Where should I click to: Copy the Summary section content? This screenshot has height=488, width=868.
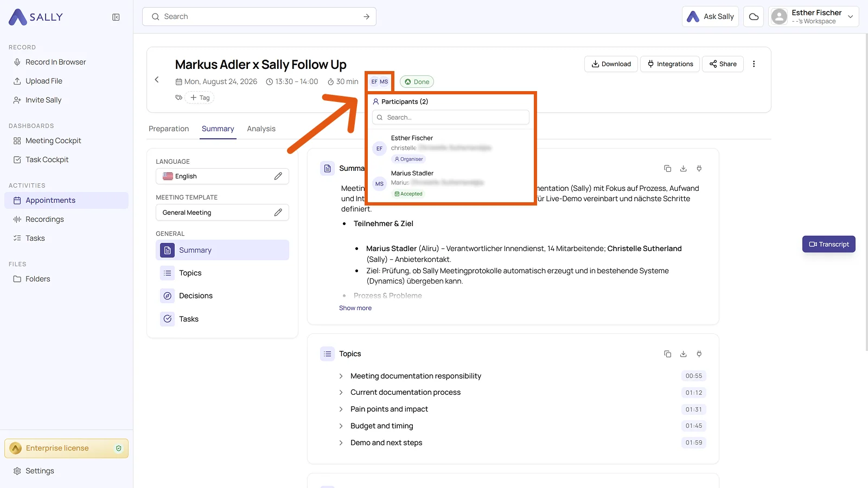point(667,169)
